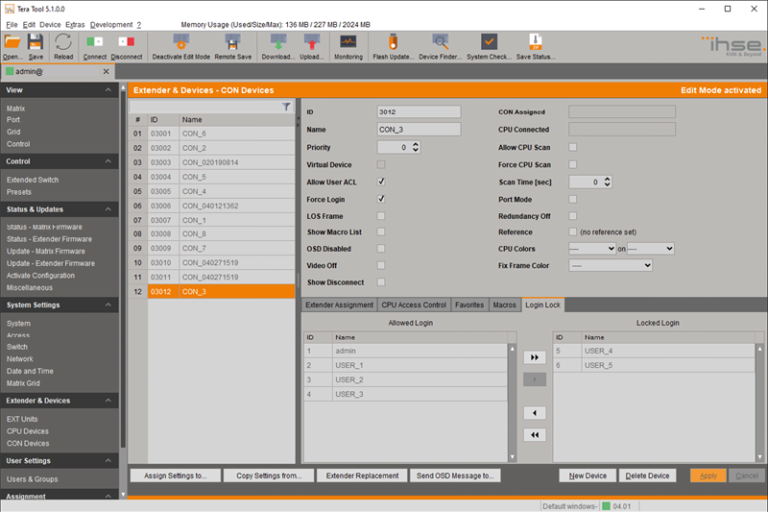Click the Connect toolbar icon
Viewport: 768px width, 512px height.
point(95,42)
